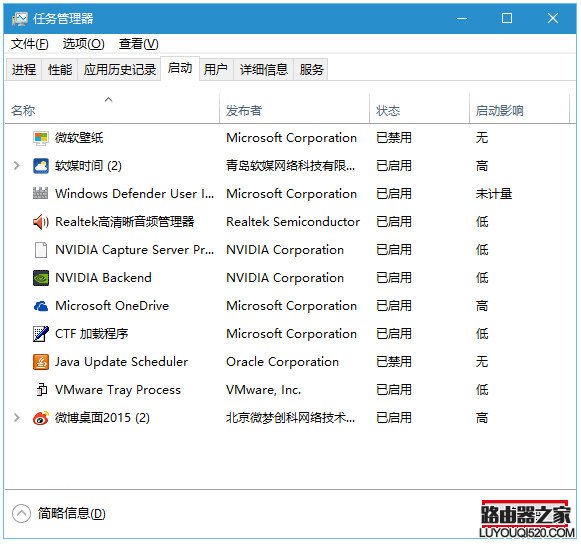Select the 微软壁纸 row name
This screenshot has height=546, width=581.
(79, 138)
